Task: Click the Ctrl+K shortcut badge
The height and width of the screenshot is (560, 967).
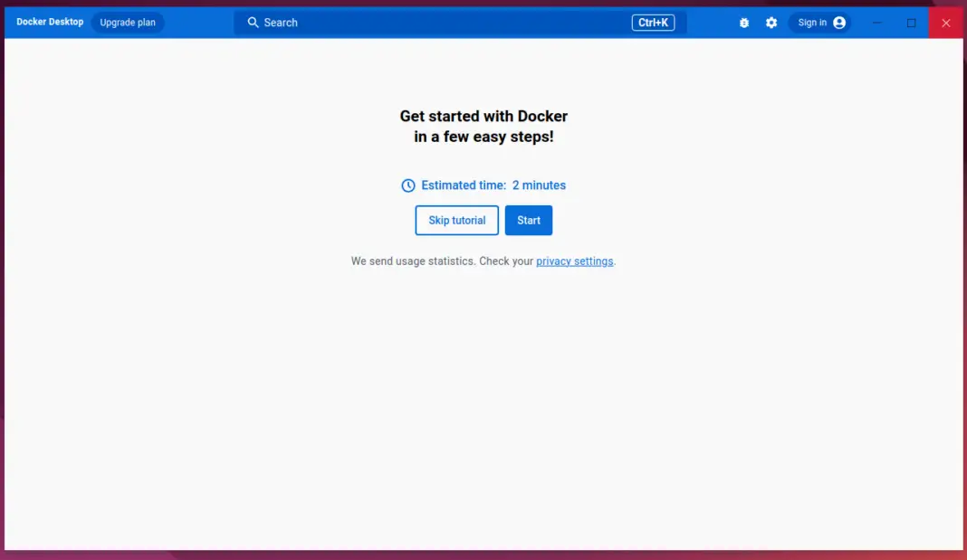Action: [x=654, y=23]
